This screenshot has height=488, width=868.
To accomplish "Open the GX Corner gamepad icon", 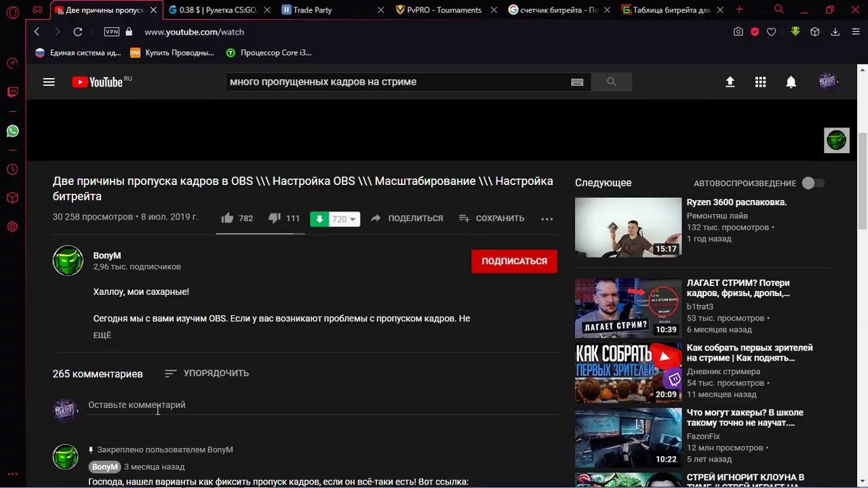I will pyautogui.click(x=37, y=10).
